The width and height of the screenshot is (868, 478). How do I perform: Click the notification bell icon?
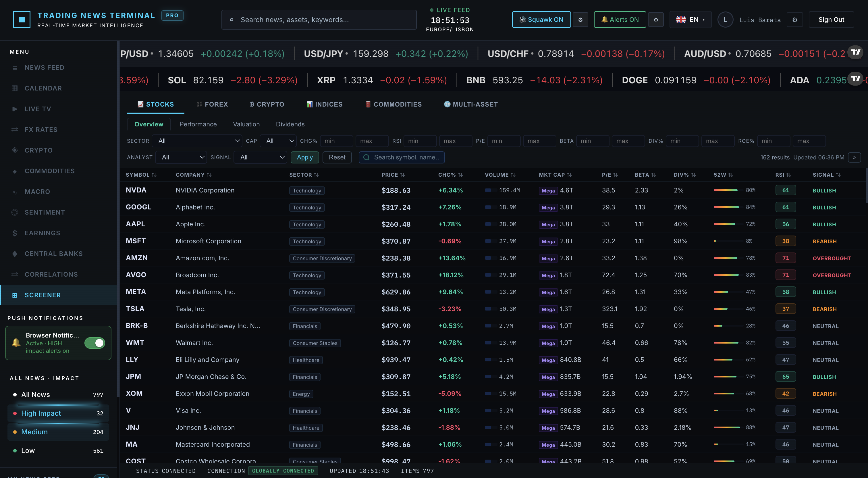(x=16, y=343)
